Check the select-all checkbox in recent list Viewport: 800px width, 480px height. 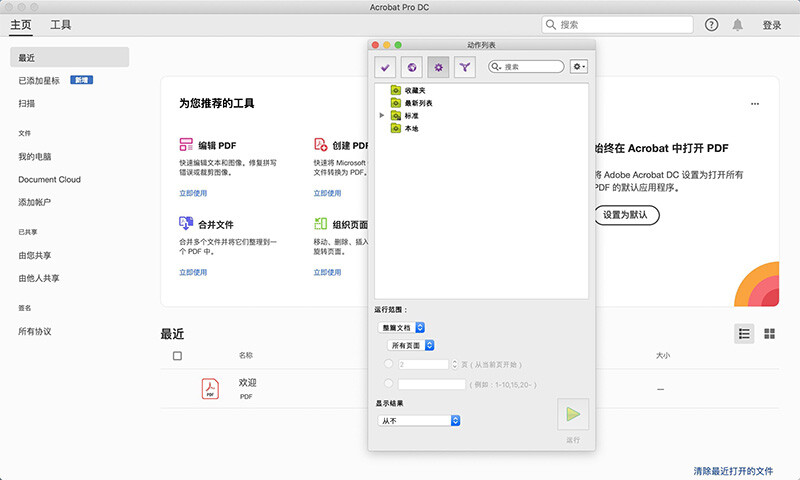tap(177, 356)
